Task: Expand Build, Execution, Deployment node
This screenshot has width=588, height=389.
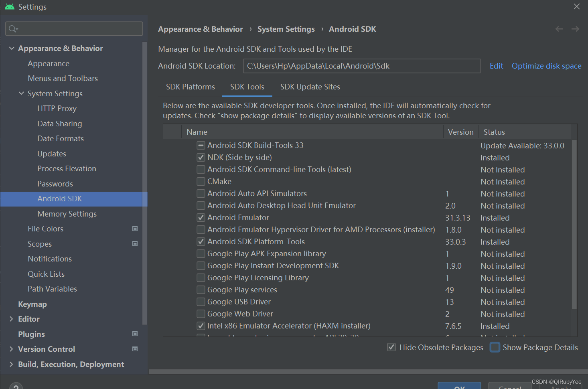Action: pos(11,364)
